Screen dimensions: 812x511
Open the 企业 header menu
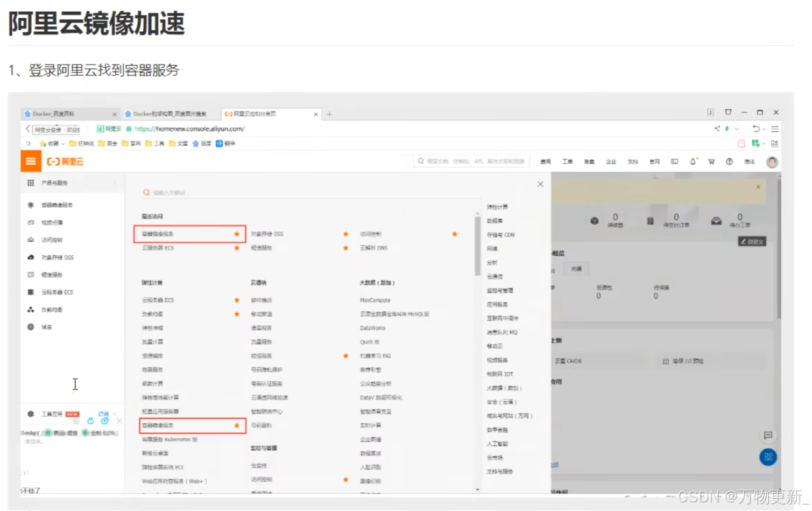click(611, 162)
